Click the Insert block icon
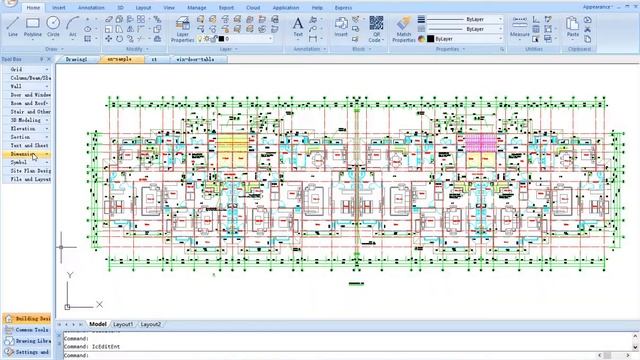Screen dimensions: 640x360 (x=341, y=27)
